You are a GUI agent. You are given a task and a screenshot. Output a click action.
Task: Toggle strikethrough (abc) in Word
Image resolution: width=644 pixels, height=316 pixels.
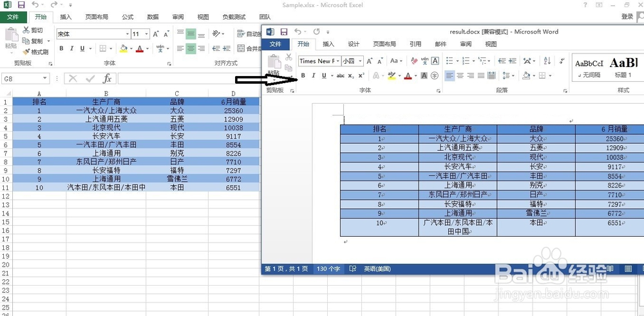click(x=340, y=75)
